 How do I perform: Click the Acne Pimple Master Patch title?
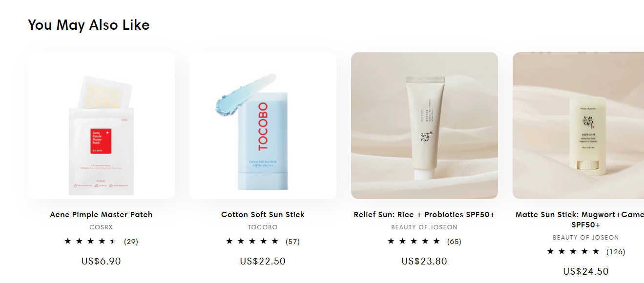(x=101, y=215)
